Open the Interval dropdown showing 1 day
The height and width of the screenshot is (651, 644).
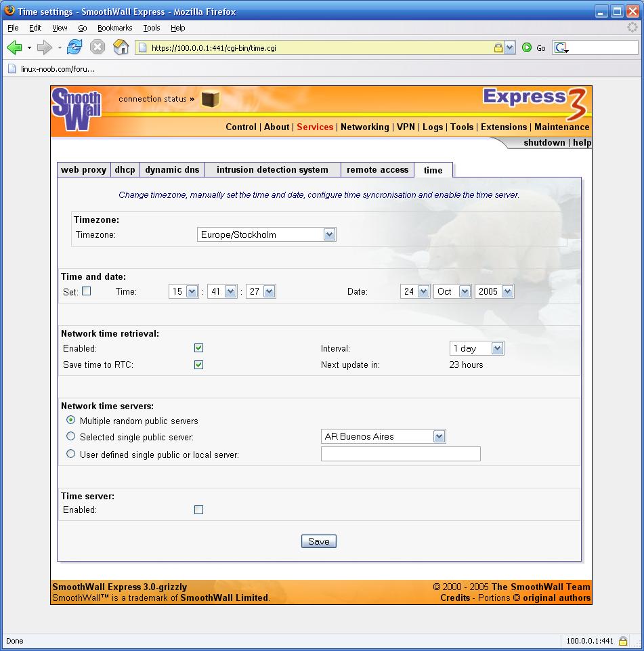(477, 348)
